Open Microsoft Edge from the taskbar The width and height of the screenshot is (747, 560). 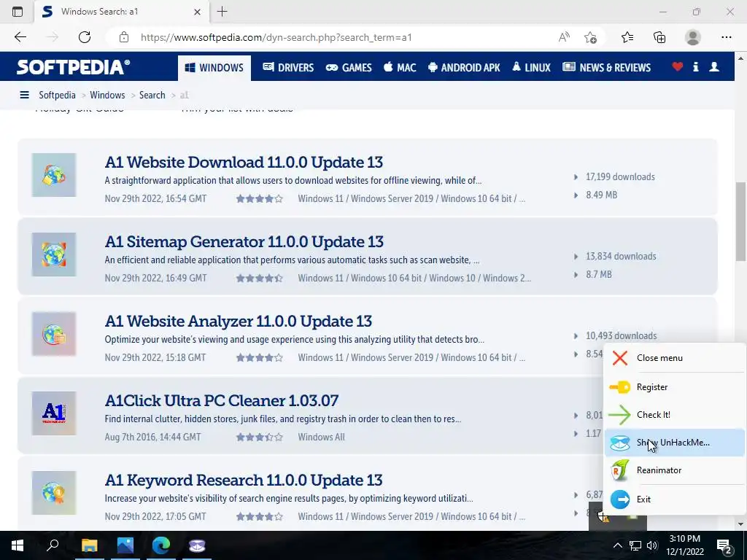coord(161,545)
